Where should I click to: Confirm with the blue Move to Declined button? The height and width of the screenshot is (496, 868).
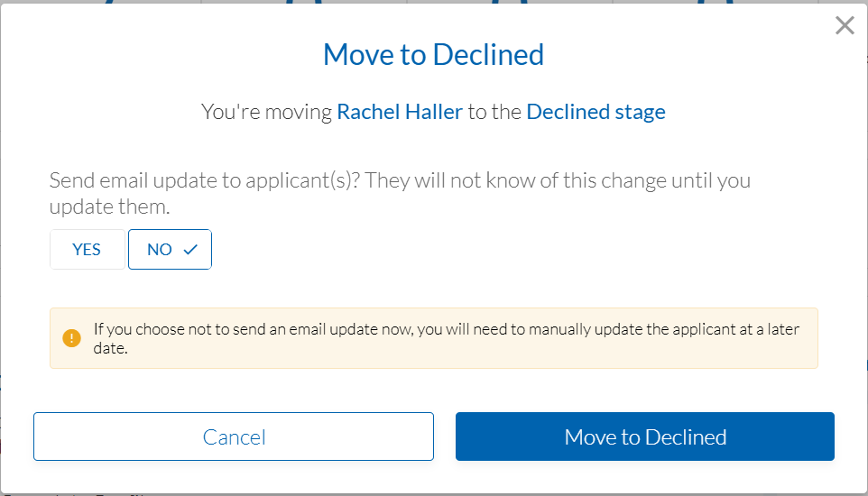644,436
